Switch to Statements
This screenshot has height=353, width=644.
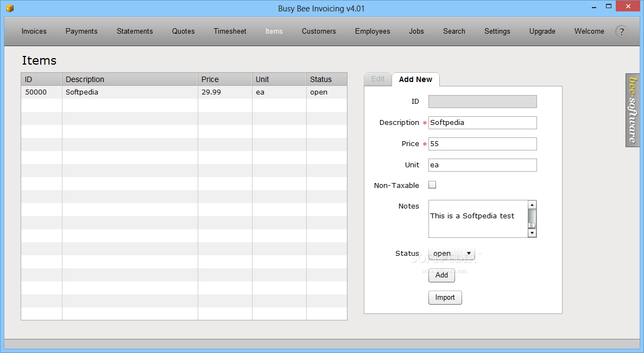[135, 31]
